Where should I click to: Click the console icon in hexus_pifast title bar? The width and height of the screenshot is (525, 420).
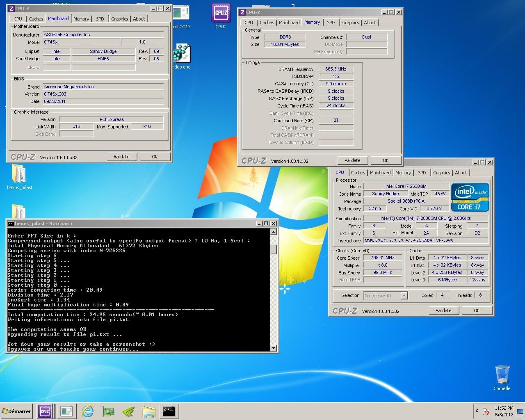[11, 224]
